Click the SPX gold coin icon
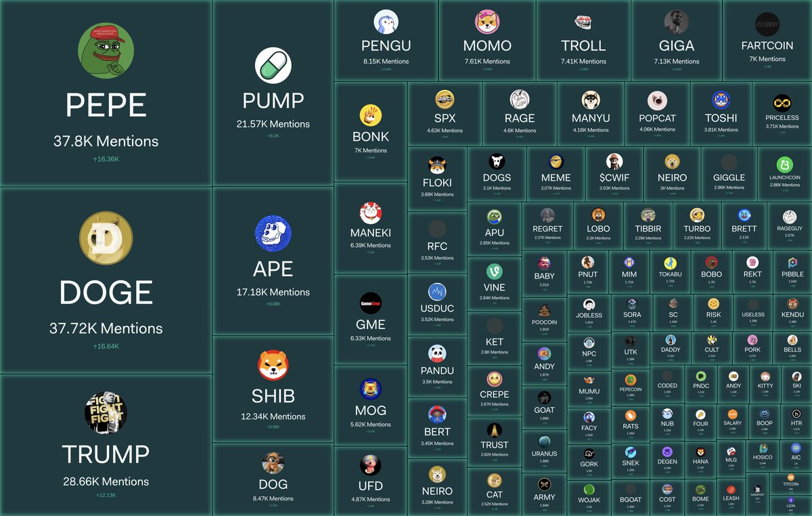Viewport: 812px width, 516px height. coord(445,100)
